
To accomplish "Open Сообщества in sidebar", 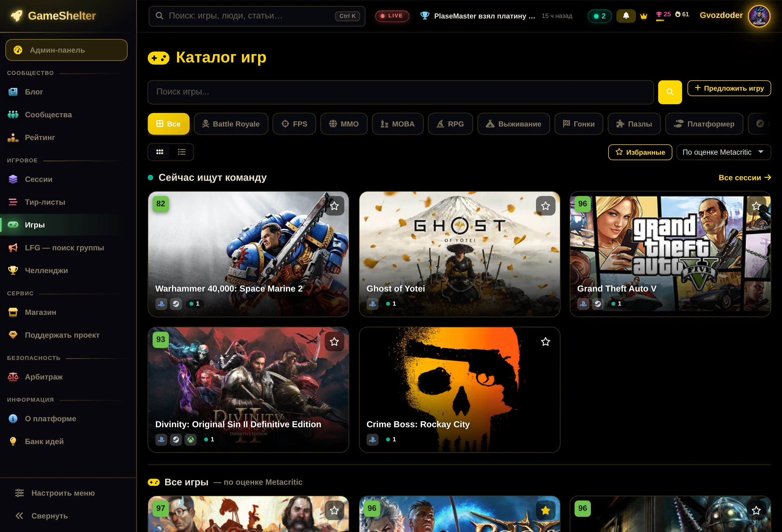I will point(66,115).
